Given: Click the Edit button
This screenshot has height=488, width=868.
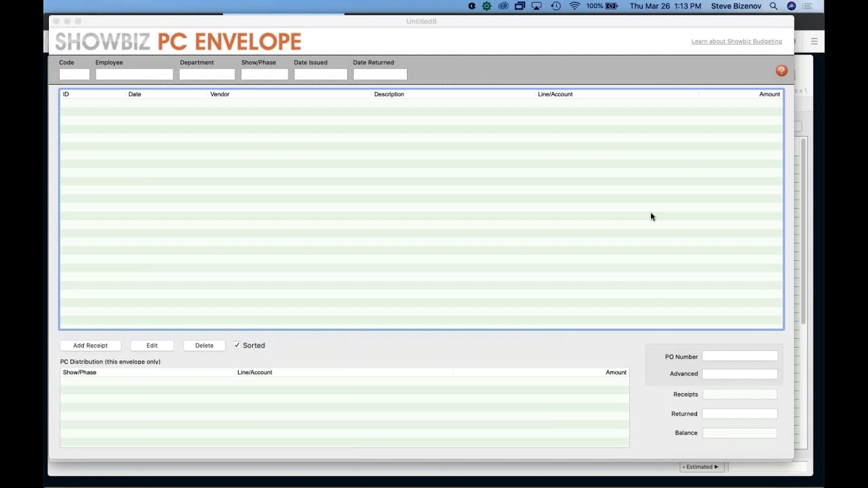Looking at the screenshot, I should point(152,346).
